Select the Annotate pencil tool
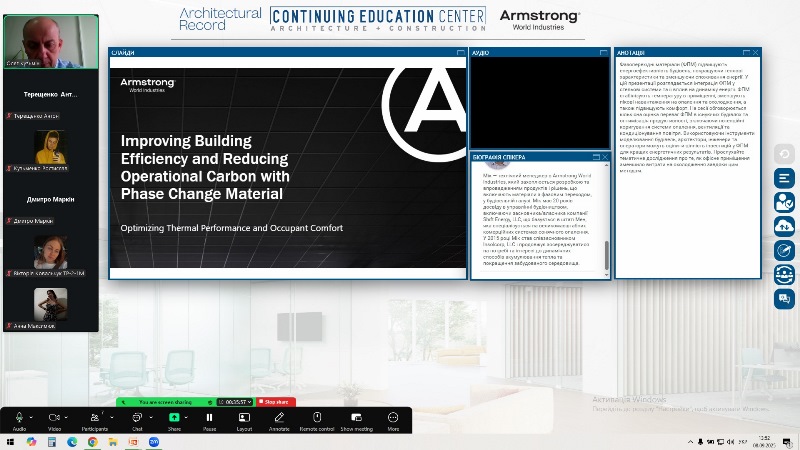 [x=279, y=417]
